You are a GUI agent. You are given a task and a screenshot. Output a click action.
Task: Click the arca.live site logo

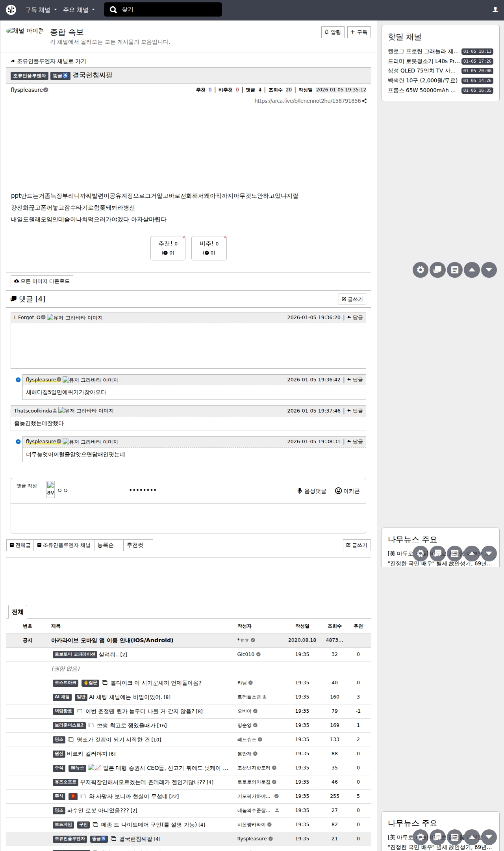click(x=11, y=10)
